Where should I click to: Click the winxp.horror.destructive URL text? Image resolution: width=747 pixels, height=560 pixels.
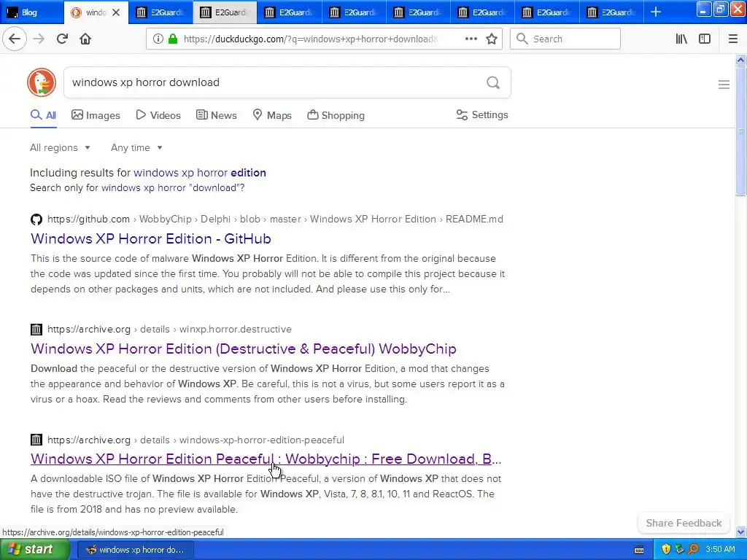[x=236, y=329]
